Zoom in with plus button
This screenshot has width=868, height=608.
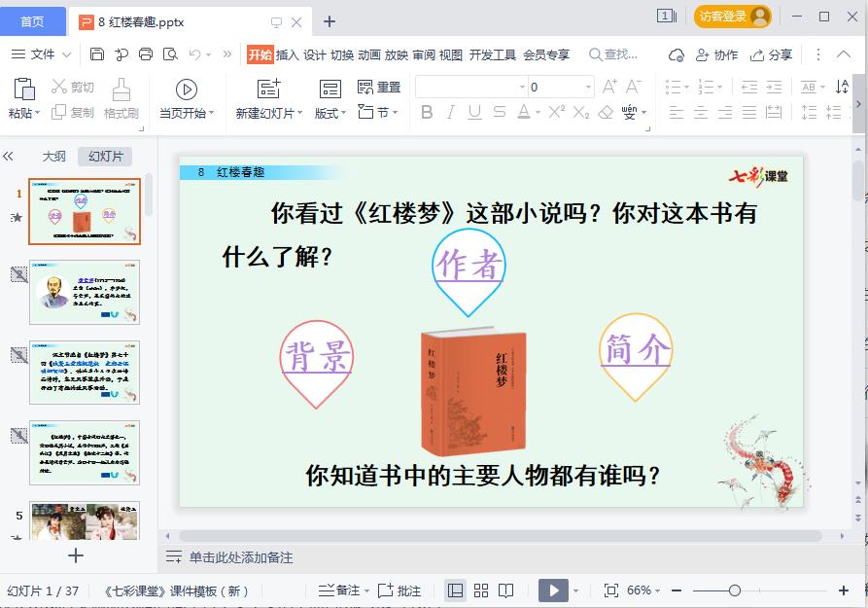pyautogui.click(x=844, y=590)
